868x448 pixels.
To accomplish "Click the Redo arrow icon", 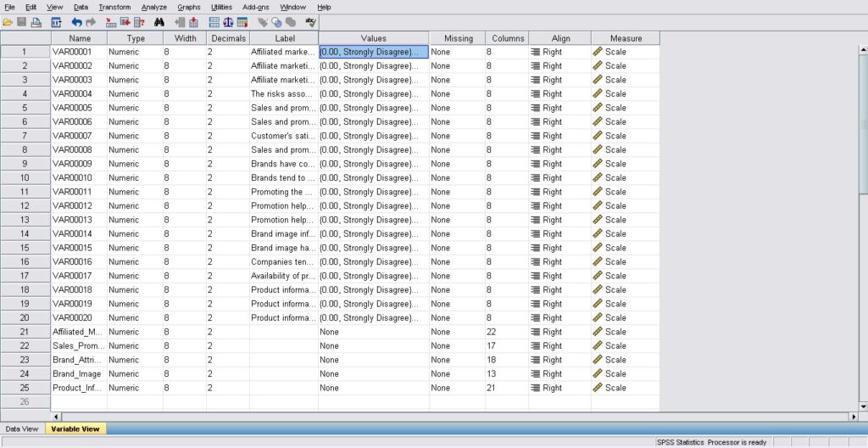I will coord(91,23).
